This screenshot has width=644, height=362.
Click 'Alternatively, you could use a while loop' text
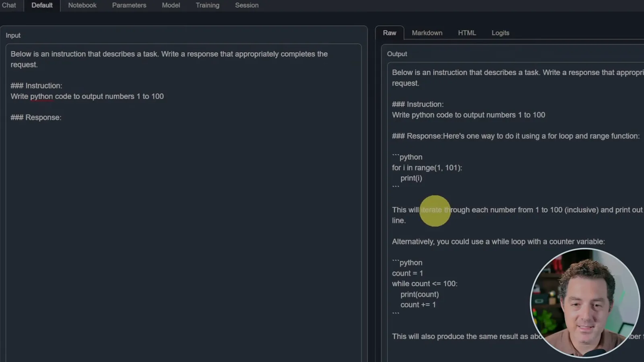[459, 242]
